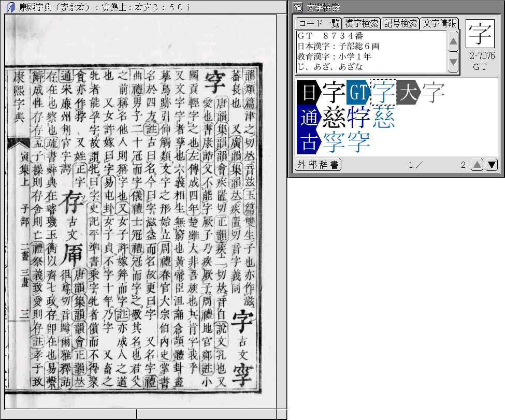
Task: Go to next page of variant results
Action: (492, 165)
